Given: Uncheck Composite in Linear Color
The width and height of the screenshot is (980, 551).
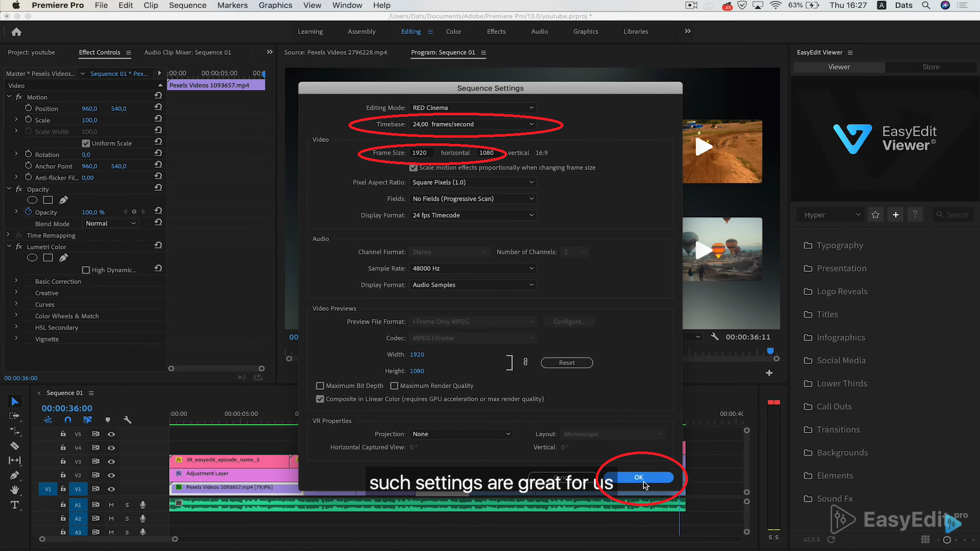Looking at the screenshot, I should click(320, 399).
